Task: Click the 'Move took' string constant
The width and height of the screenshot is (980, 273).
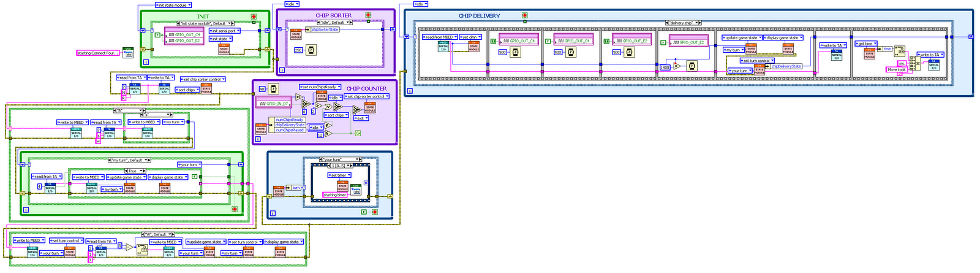Action: tap(897, 70)
